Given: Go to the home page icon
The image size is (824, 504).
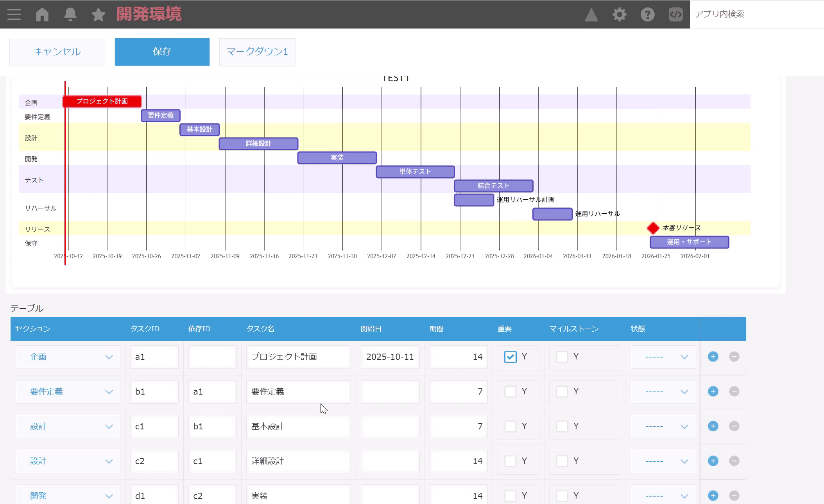Looking at the screenshot, I should [42, 14].
